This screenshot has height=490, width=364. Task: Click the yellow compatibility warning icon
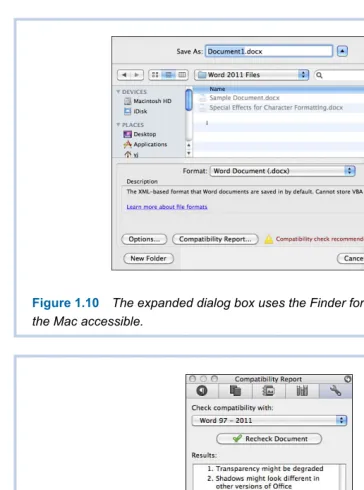pyautogui.click(x=269, y=239)
